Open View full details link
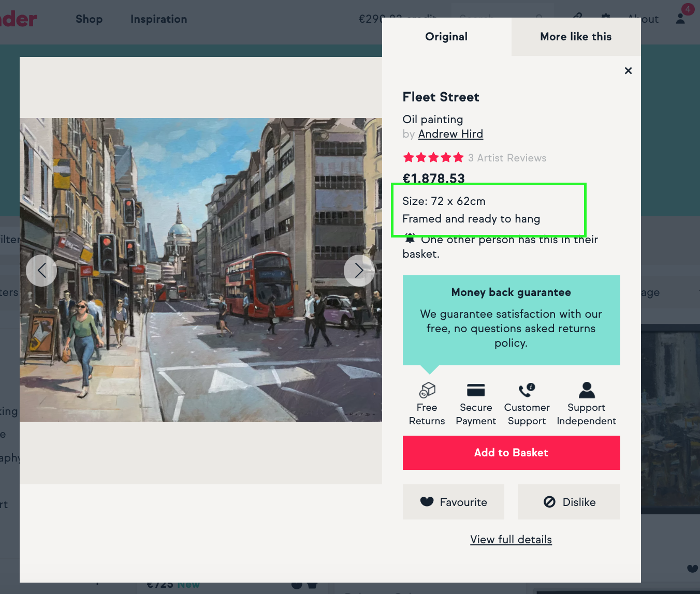This screenshot has width=700, height=594. coord(511,540)
